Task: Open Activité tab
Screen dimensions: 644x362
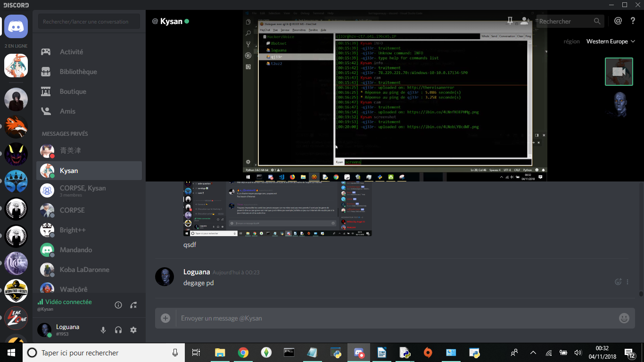Action: (89, 52)
